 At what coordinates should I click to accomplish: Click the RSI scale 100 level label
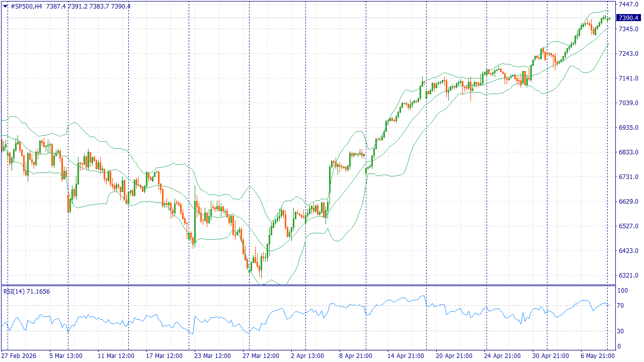(x=622, y=291)
